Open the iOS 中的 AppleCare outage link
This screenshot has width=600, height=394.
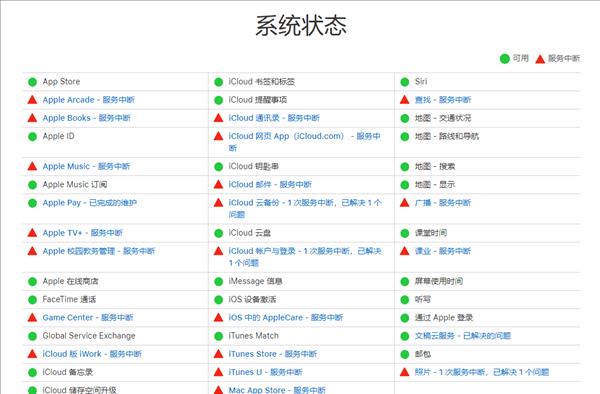286,317
